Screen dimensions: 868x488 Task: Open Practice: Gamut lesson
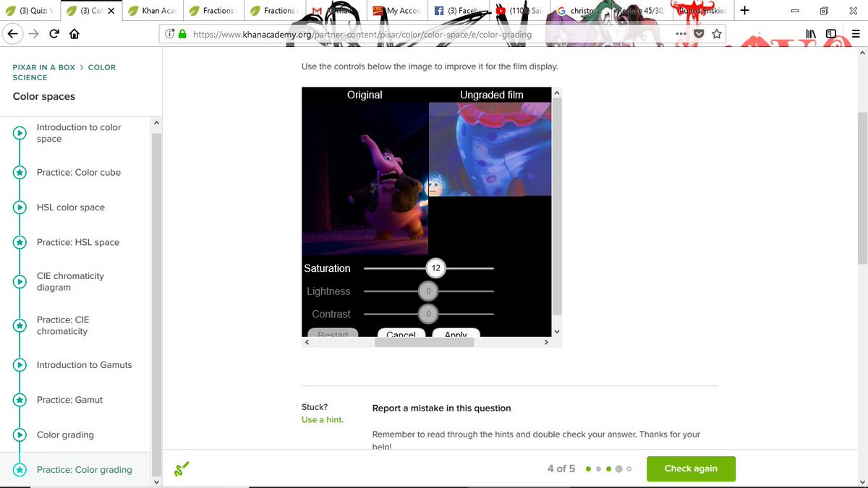[x=69, y=400]
